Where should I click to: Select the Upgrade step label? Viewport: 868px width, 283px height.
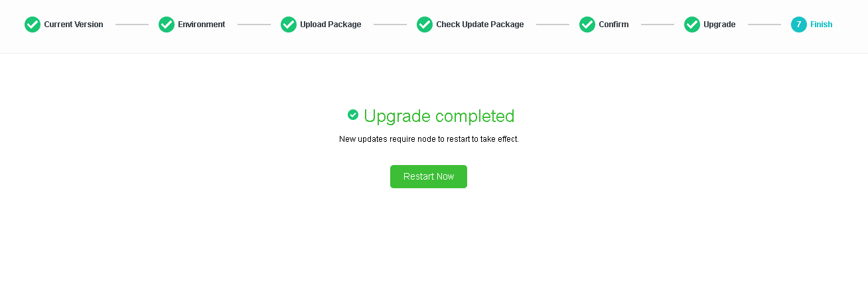coord(719,25)
